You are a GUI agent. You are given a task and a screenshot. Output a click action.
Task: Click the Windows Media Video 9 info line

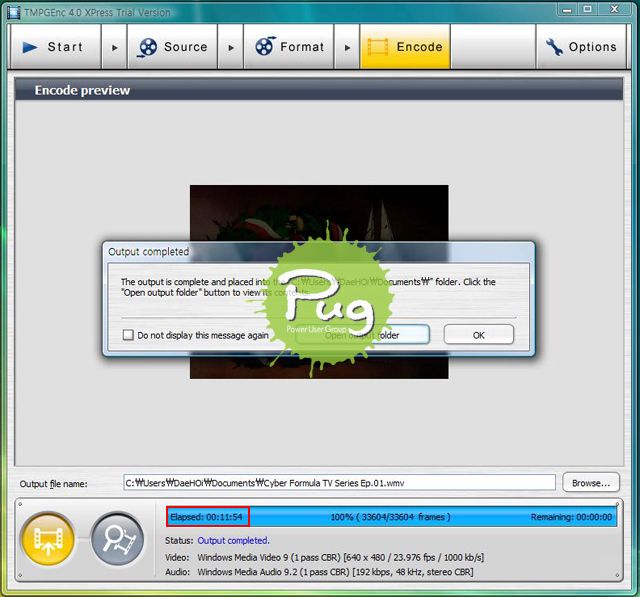click(340, 557)
